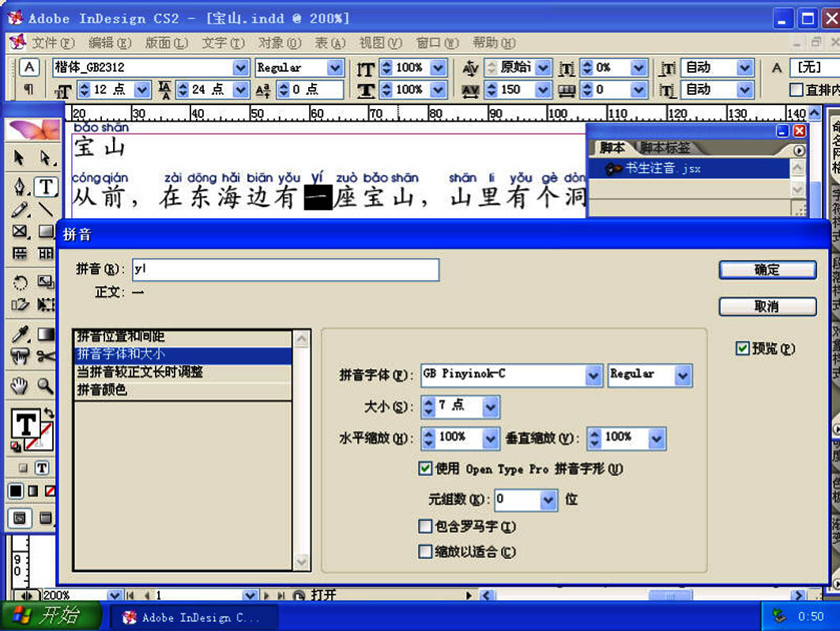This screenshot has height=631, width=840.
Task: Open the scripts panel flyout menu arrow
Action: point(799,151)
